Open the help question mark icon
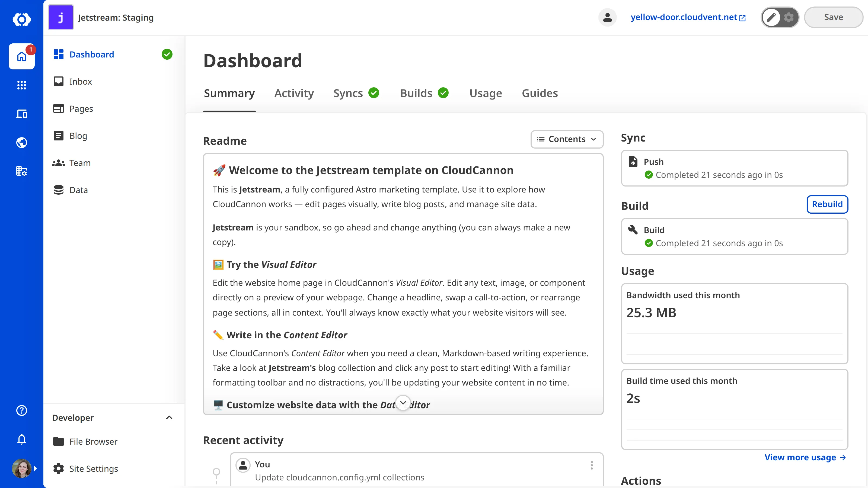868x488 pixels. click(22, 410)
